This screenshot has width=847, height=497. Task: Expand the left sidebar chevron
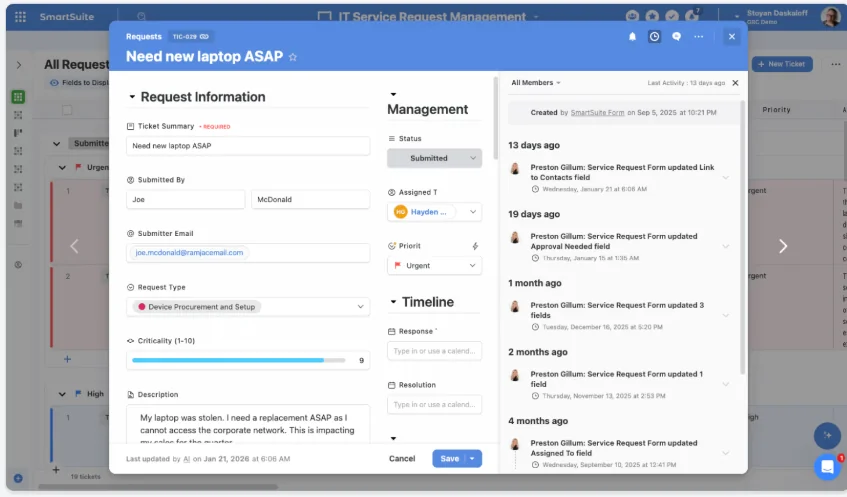[x=19, y=65]
